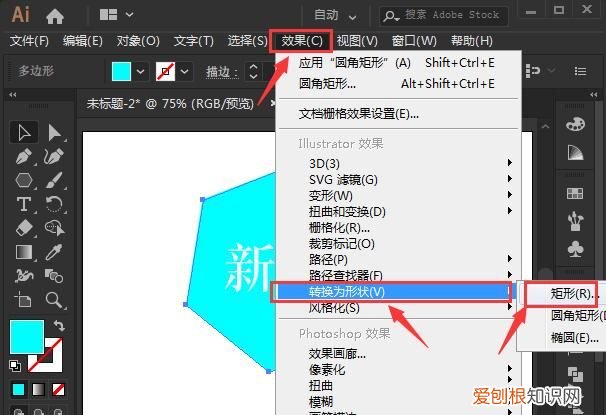Click the large cyan Fill box in toolbox
The image size is (606, 415).
26,336
